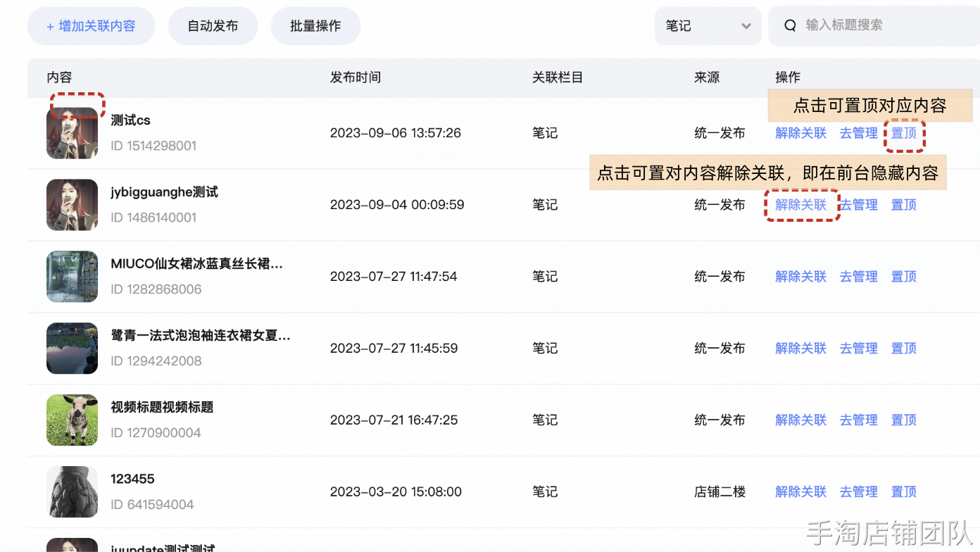Select title jybigguanghe测试
This screenshot has width=980, height=552.
(164, 192)
